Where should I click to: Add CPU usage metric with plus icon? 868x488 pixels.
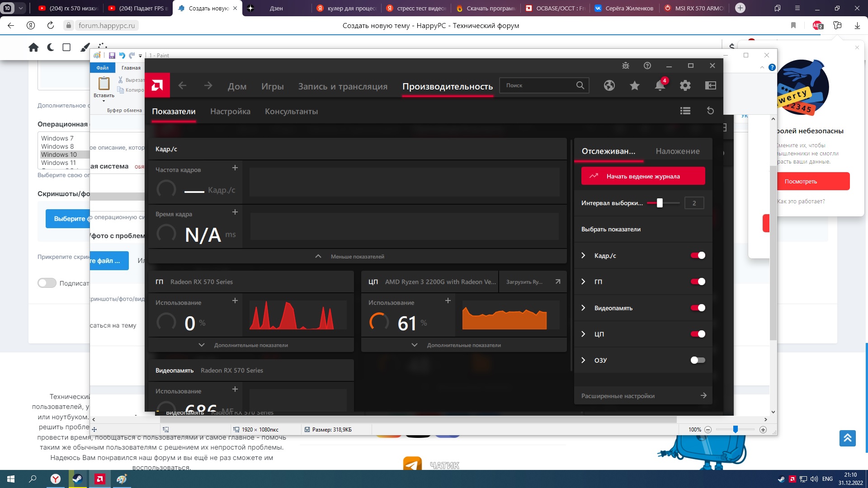point(448,300)
